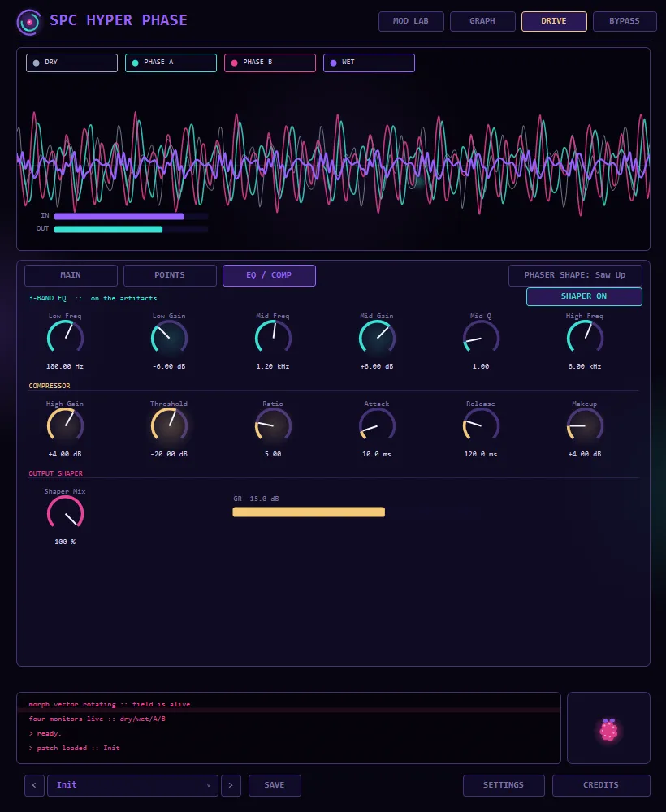666x812 pixels.
Task: Click the Makeup knob
Action: [x=585, y=425]
